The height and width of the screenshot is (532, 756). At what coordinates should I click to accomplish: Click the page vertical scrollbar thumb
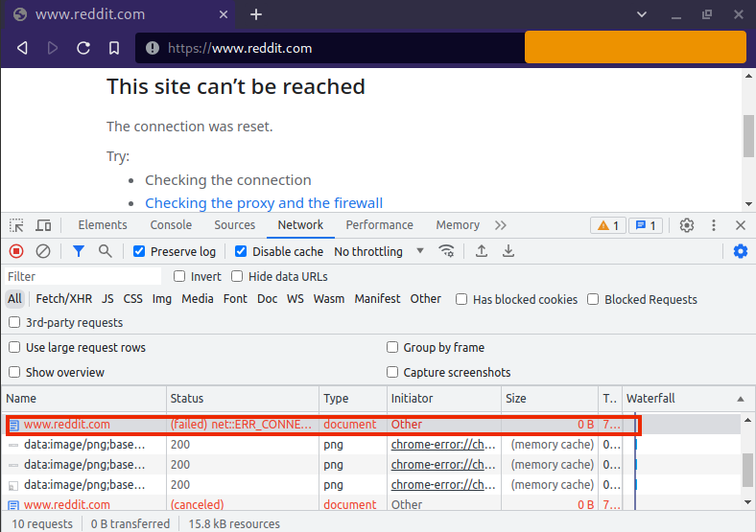(x=748, y=136)
